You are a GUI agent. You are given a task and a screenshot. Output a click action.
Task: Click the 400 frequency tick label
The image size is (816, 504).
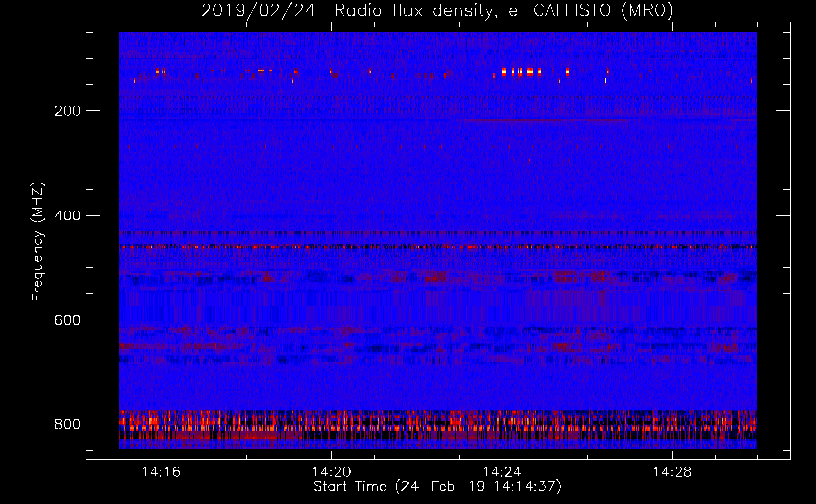pos(67,216)
